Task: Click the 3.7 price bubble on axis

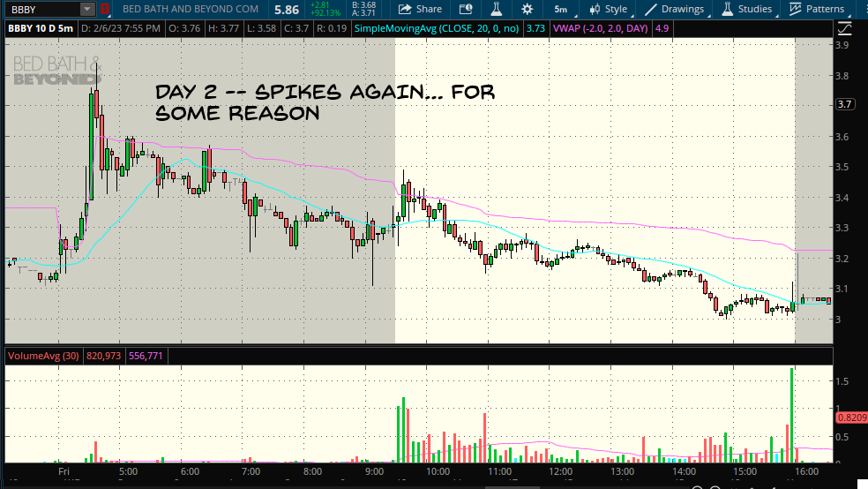Action: (845, 104)
